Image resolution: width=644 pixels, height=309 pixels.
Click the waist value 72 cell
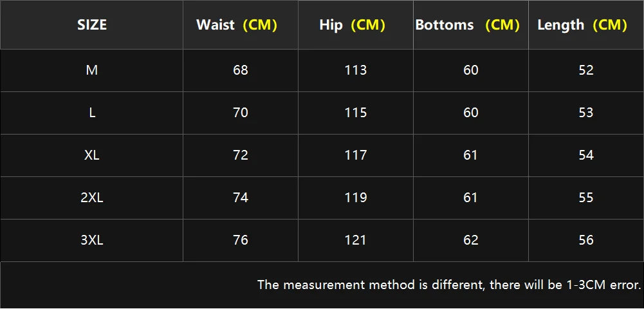coord(241,155)
